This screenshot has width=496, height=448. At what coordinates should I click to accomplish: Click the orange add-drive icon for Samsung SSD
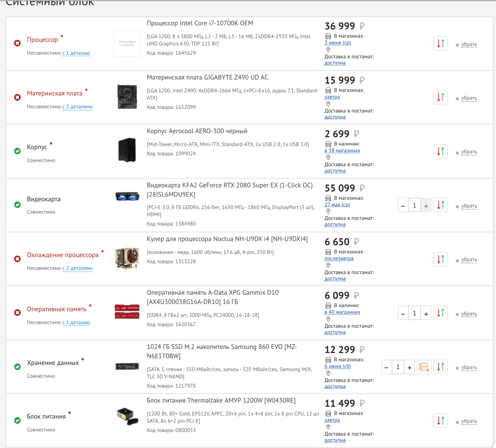[x=424, y=367]
